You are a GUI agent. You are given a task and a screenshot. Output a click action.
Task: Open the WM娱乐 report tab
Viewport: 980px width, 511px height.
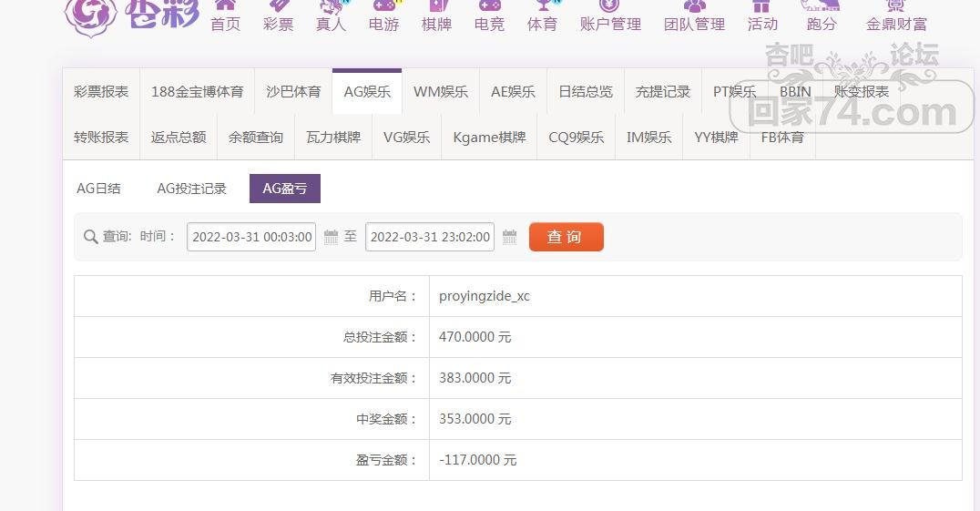point(440,92)
